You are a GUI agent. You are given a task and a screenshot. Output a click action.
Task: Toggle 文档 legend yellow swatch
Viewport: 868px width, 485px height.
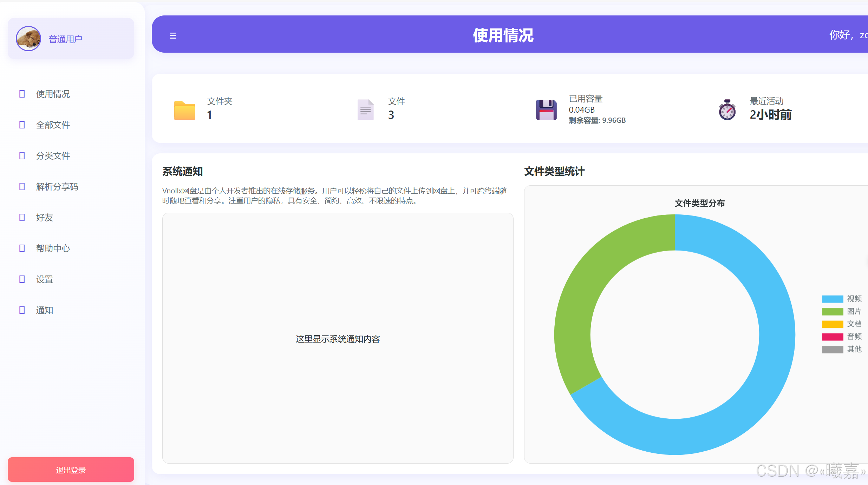coord(833,324)
